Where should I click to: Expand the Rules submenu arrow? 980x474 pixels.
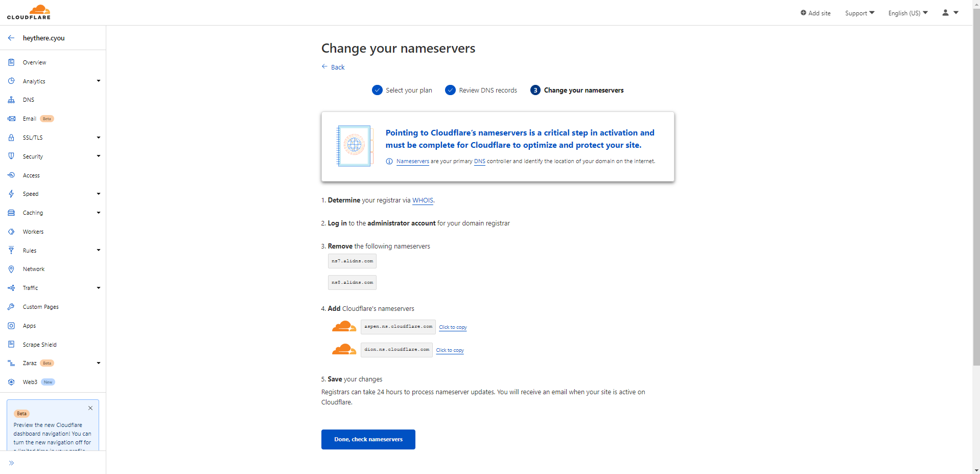point(99,250)
